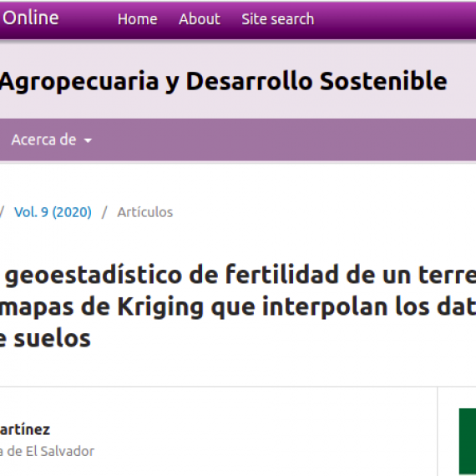Click the Online portal logo text

coord(30,18)
